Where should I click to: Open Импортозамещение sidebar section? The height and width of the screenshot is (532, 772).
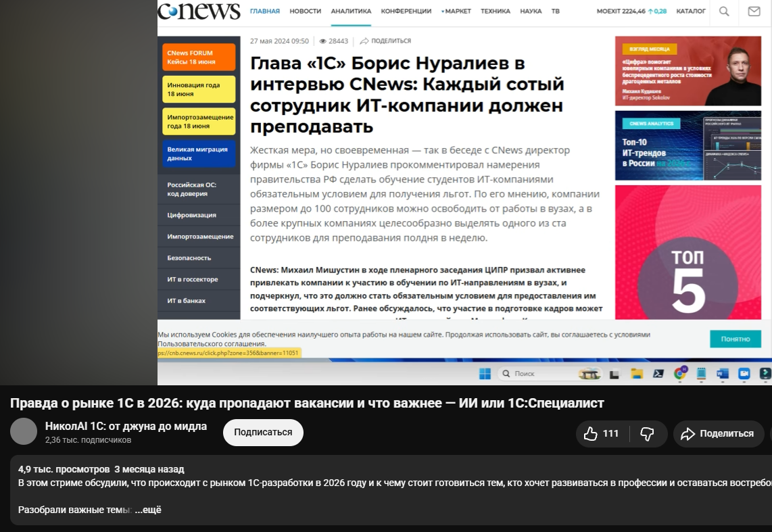point(199,236)
